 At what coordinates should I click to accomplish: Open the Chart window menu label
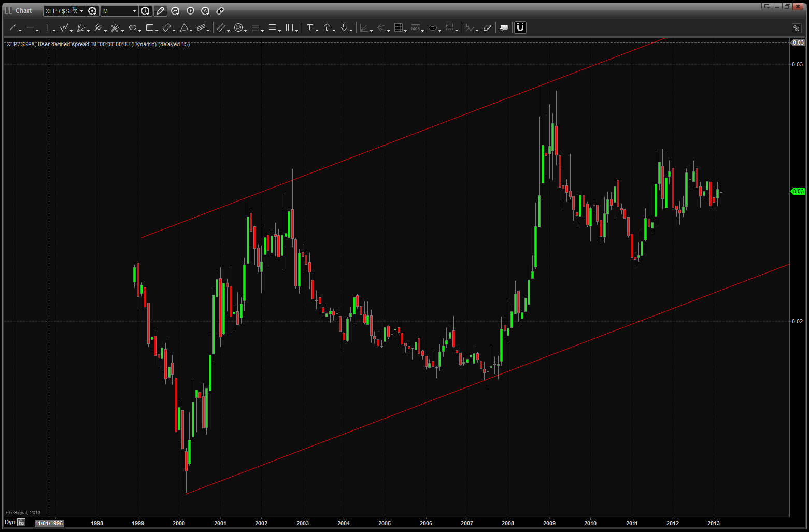(23, 11)
